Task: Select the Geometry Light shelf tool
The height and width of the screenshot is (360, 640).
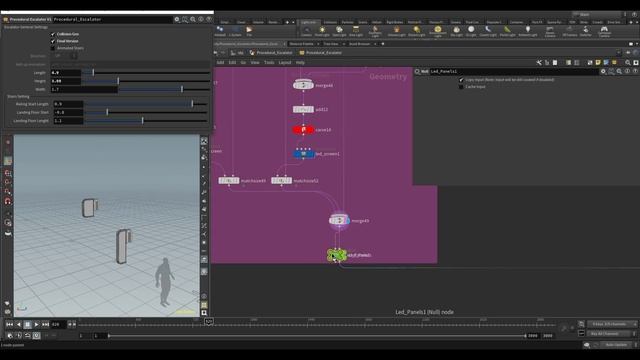Action: [x=375, y=31]
